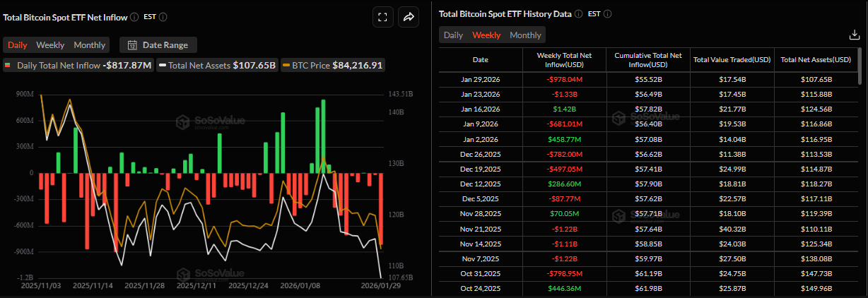Switch chart to Weekly view
The image size is (868, 298).
tap(50, 45)
